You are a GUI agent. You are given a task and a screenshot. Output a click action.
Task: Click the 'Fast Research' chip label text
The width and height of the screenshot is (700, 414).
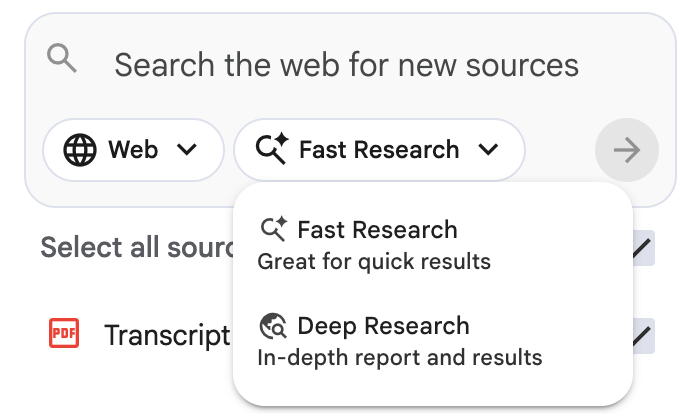tap(379, 150)
